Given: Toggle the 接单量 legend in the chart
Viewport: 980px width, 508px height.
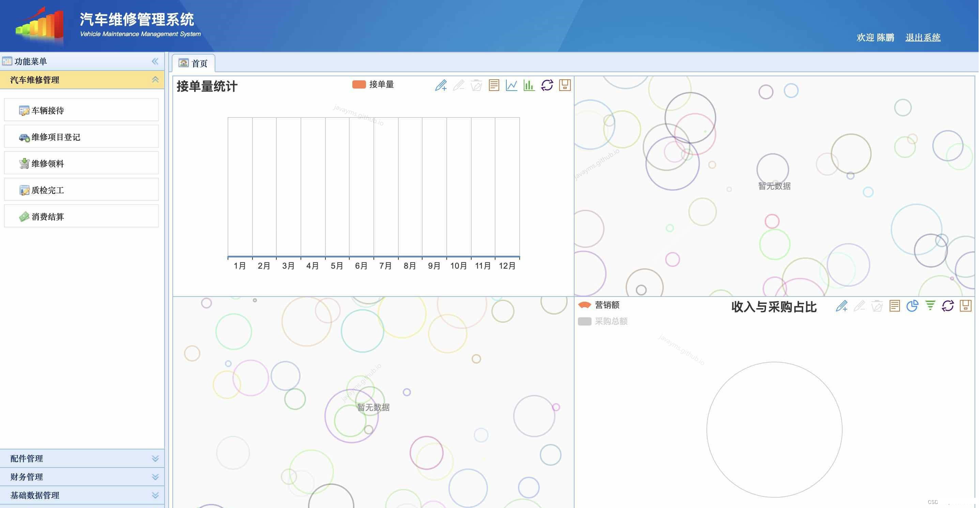Looking at the screenshot, I should coord(373,84).
